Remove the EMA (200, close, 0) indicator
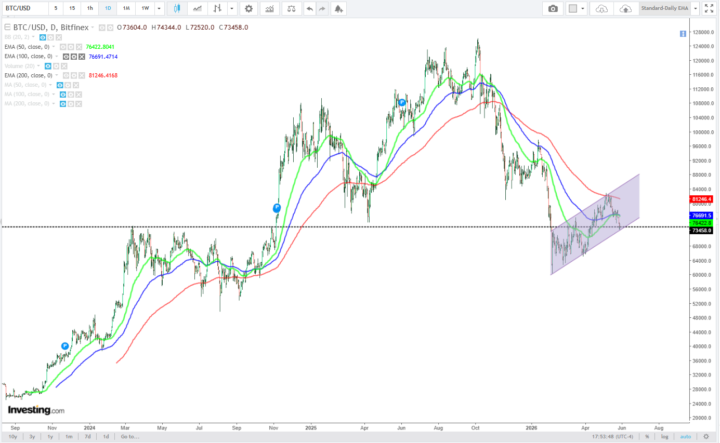 click(82, 75)
